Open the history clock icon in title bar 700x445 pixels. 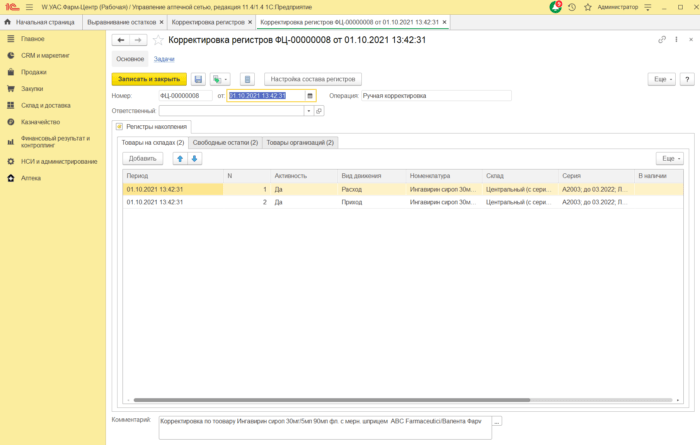[x=571, y=7]
